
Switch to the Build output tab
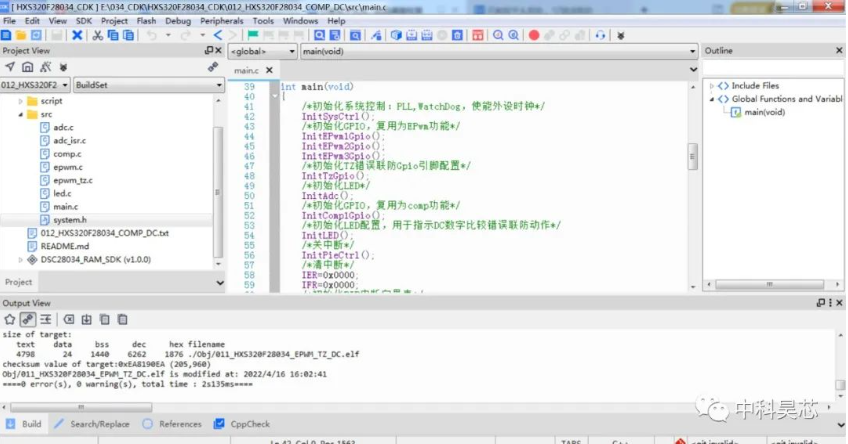click(24, 424)
